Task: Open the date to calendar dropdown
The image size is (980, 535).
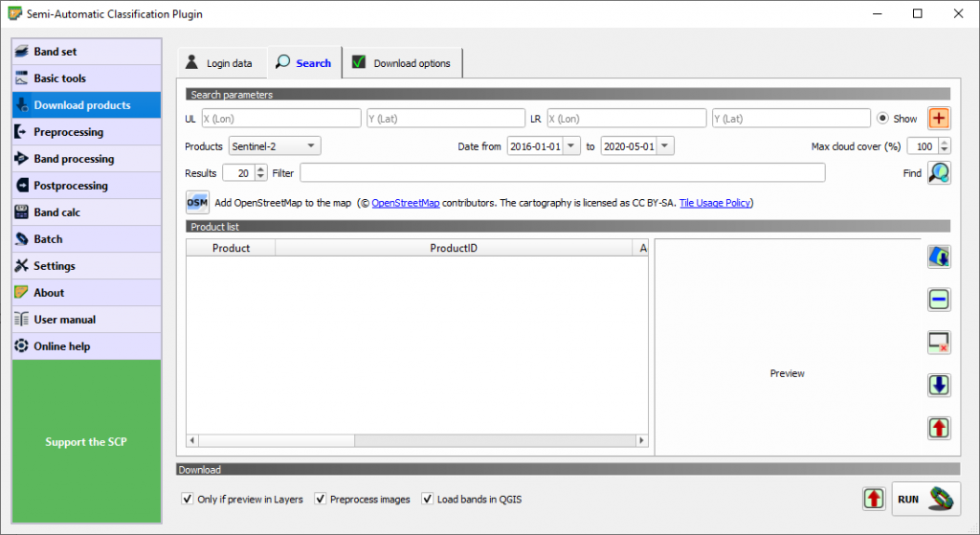Action: (x=664, y=145)
